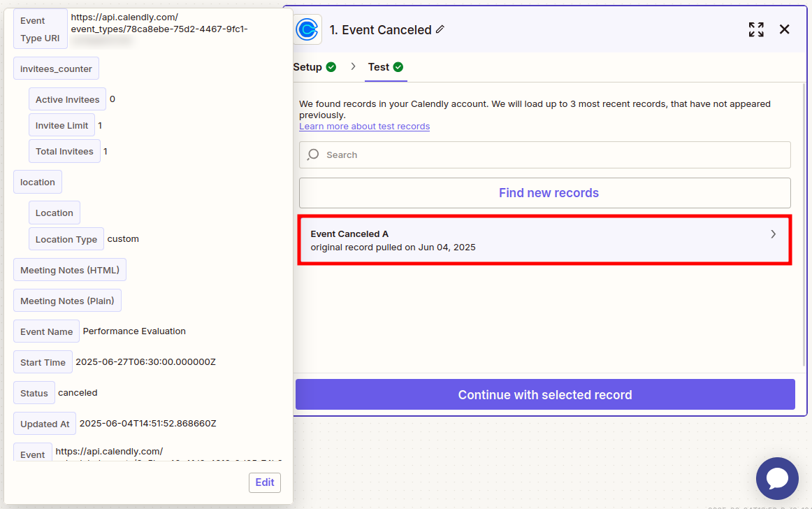This screenshot has width=812, height=509.
Task: Expand the step panel to fullscreen
Action: pos(756,29)
